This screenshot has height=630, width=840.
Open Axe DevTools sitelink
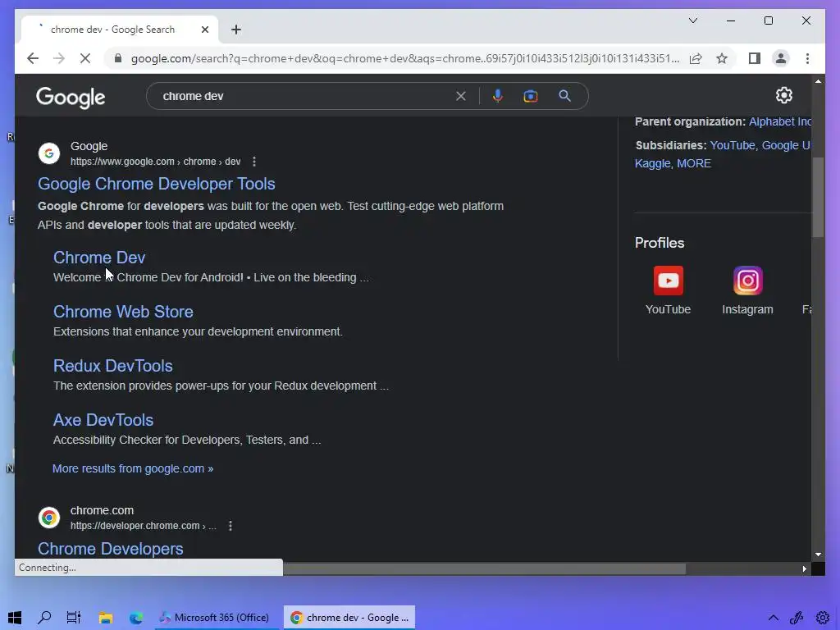[103, 420]
